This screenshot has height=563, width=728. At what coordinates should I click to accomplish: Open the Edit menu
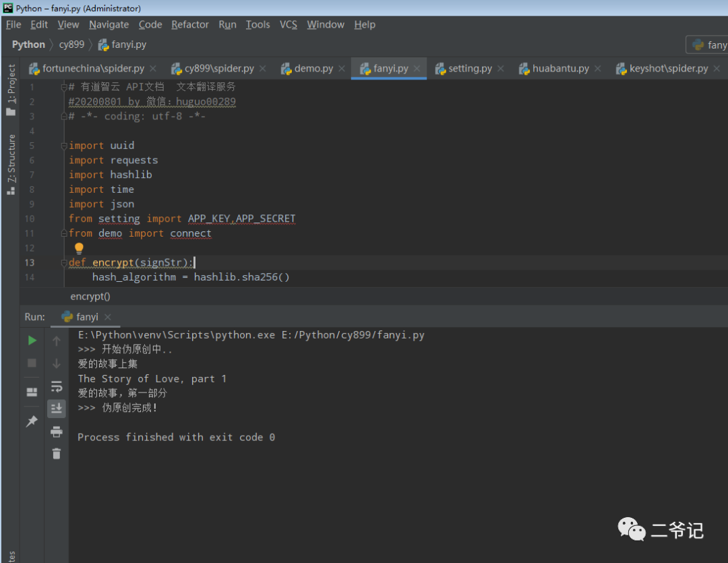coord(39,25)
